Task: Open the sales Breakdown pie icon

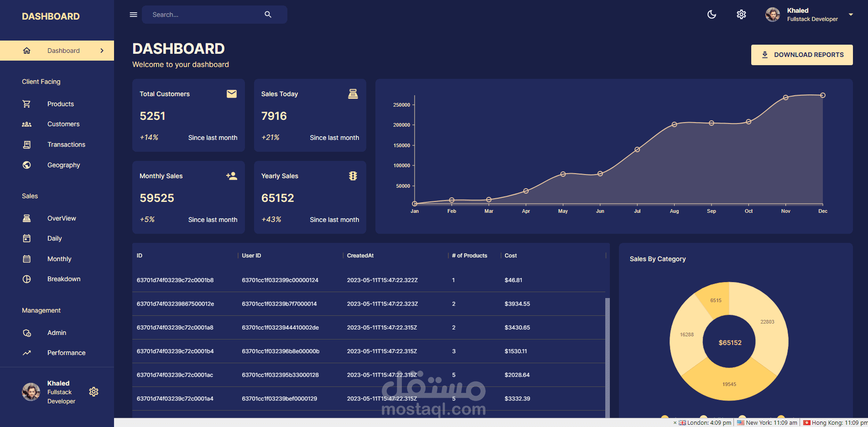Action: (x=27, y=279)
